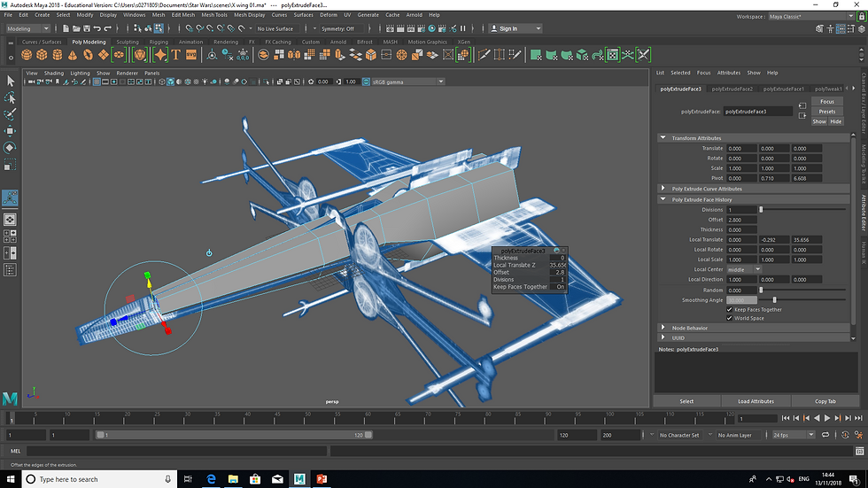Click the Presets button
This screenshot has height=488, width=868.
(827, 112)
